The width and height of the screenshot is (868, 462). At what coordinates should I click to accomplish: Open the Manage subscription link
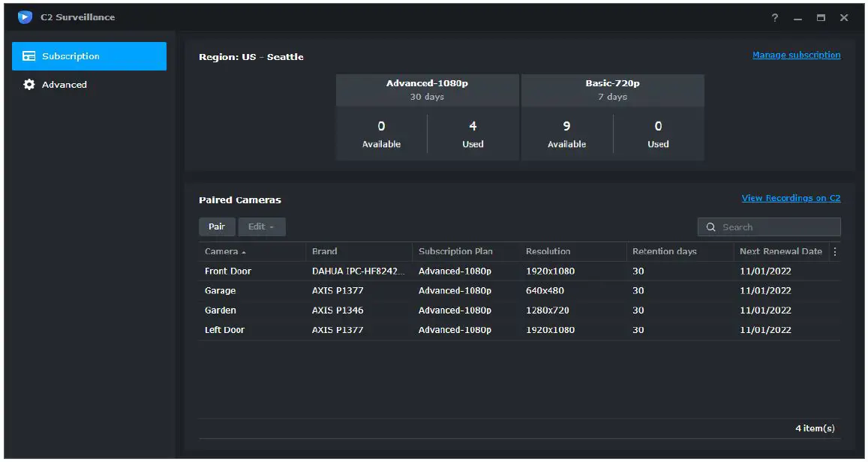(x=796, y=55)
